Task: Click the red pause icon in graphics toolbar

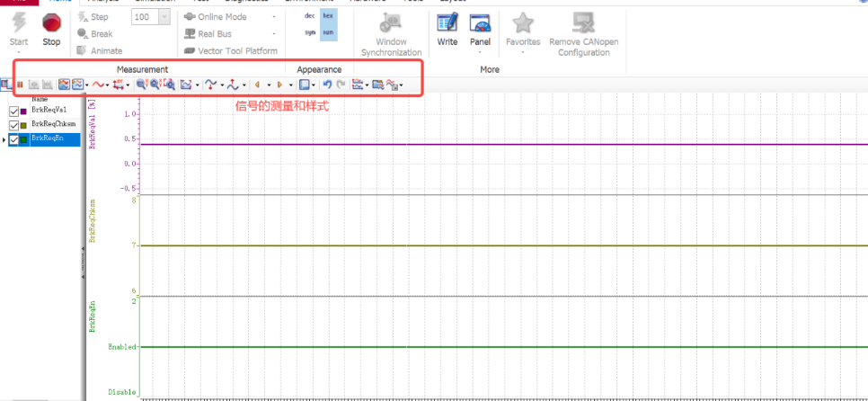Action: tap(20, 85)
